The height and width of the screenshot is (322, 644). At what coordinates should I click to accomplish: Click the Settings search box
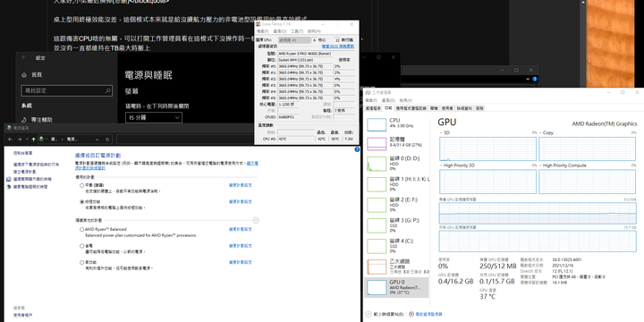[66, 90]
